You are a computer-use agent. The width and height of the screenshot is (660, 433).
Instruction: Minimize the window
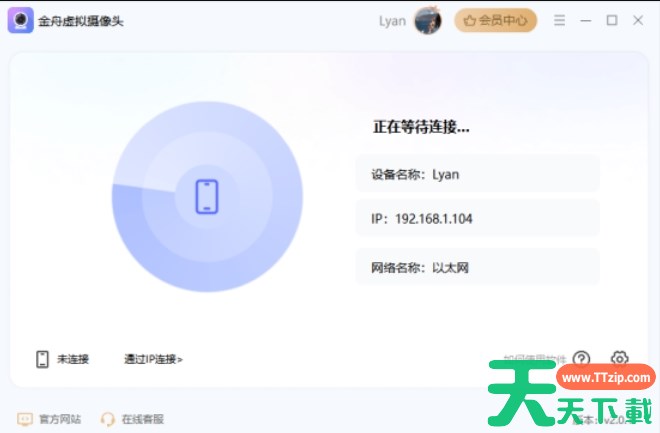[x=585, y=20]
